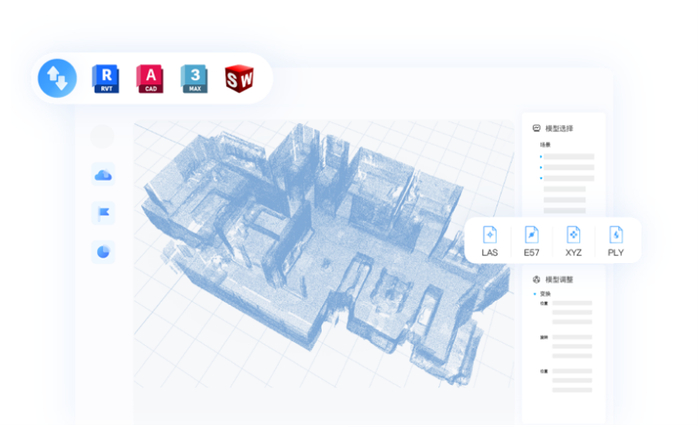This screenshot has height=427, width=700.
Task: Export as LAS file format
Action: pyautogui.click(x=490, y=241)
